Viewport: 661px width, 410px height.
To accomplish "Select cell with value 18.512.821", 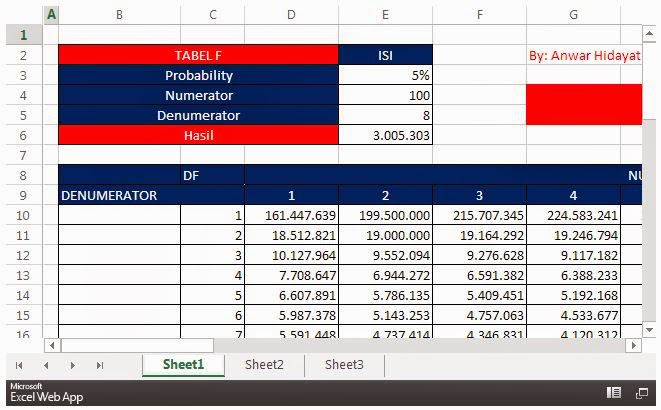I will pos(291,236).
